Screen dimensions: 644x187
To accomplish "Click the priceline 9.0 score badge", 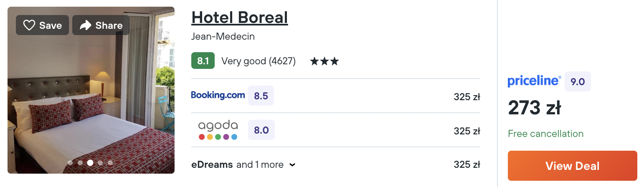I will (578, 81).
